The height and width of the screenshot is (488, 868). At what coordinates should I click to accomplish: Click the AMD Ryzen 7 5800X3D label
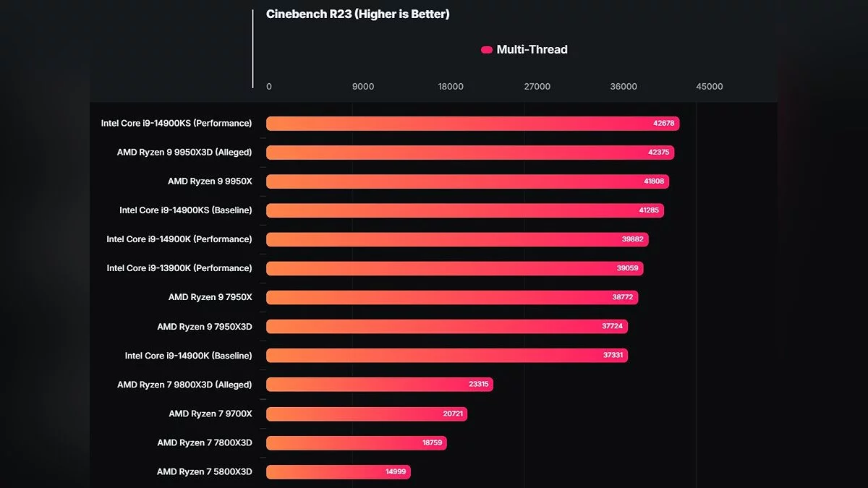[x=205, y=472]
